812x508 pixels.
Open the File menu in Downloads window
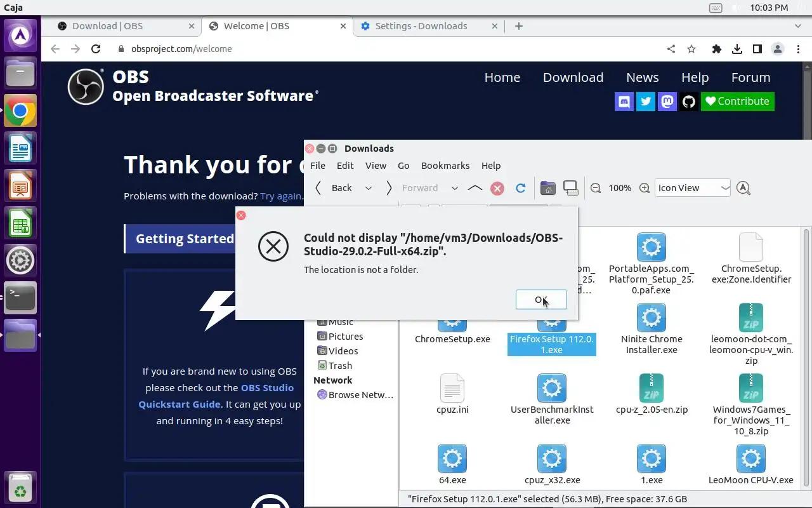[318, 166]
